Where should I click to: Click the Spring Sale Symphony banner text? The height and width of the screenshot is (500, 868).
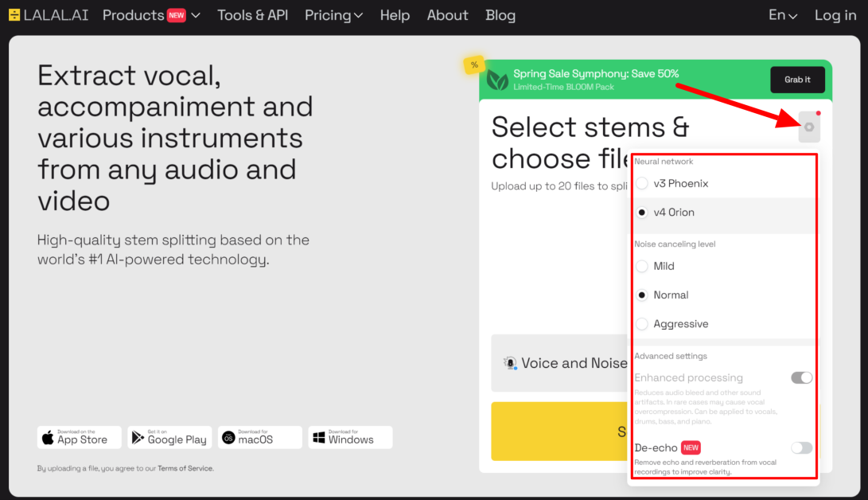point(596,73)
